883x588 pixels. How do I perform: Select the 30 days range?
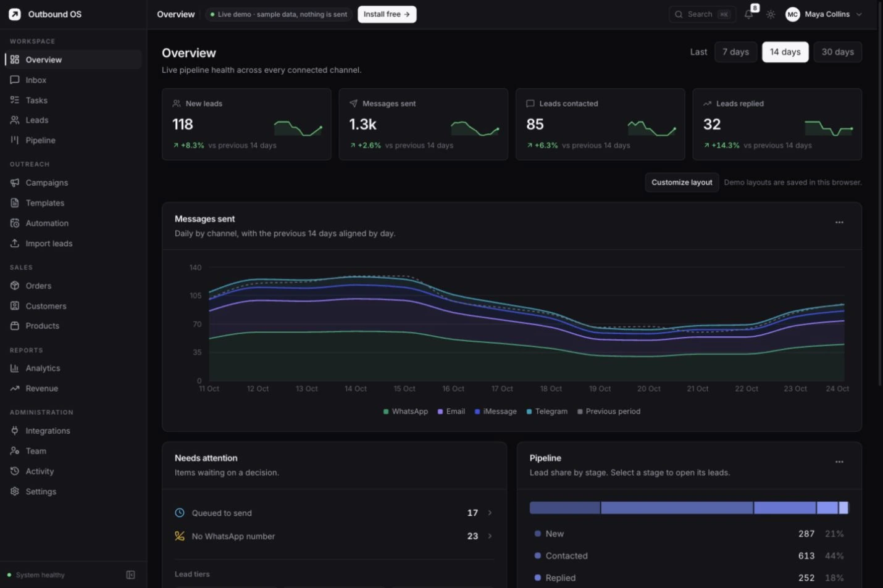(x=837, y=52)
